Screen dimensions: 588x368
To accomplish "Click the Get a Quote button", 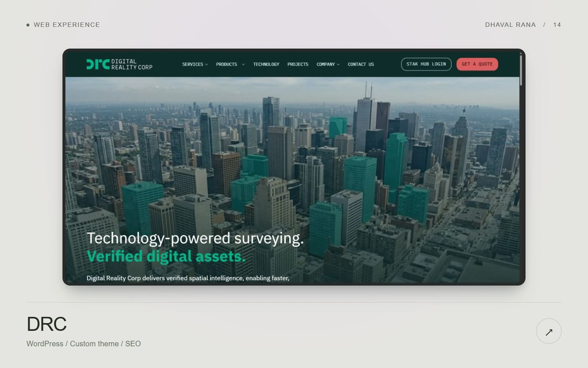I will [477, 64].
